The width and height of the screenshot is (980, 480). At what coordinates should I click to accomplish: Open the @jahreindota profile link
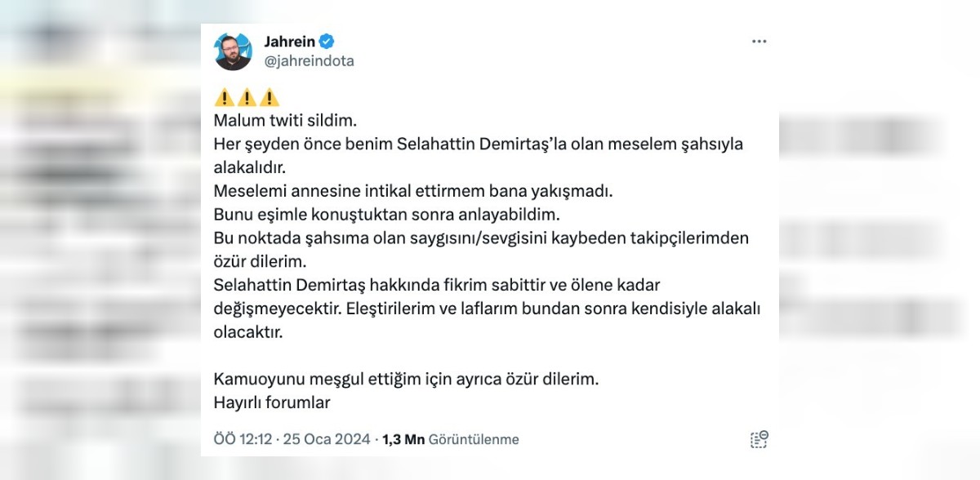point(308,60)
